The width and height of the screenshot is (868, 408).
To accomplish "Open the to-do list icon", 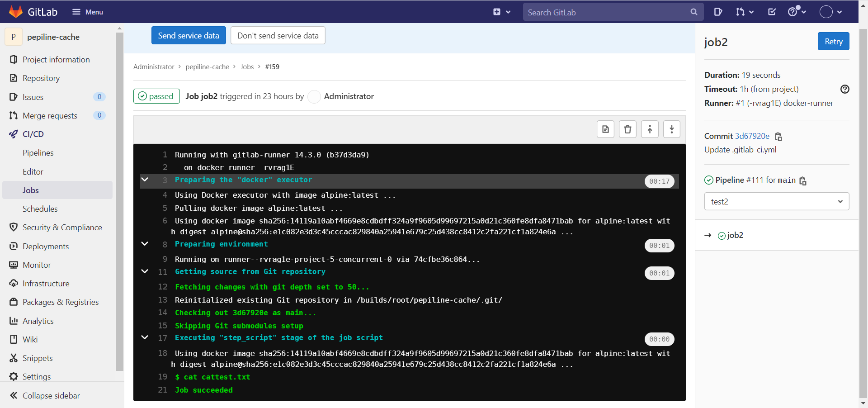I will [772, 12].
